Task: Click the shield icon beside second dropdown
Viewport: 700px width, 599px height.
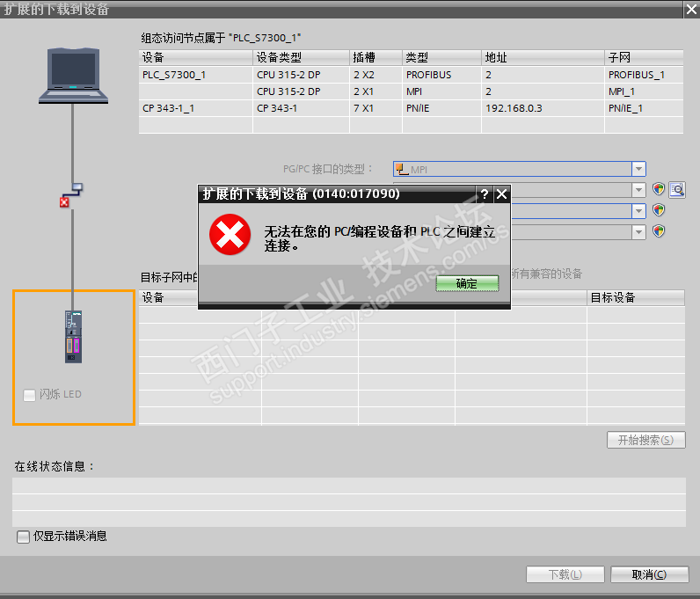Action: 659,189
